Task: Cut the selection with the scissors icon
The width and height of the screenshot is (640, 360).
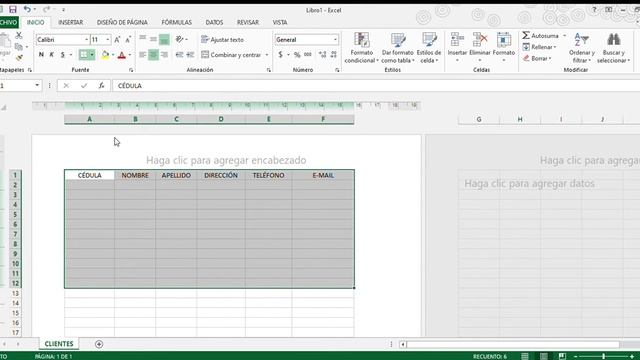Action: tap(19, 36)
